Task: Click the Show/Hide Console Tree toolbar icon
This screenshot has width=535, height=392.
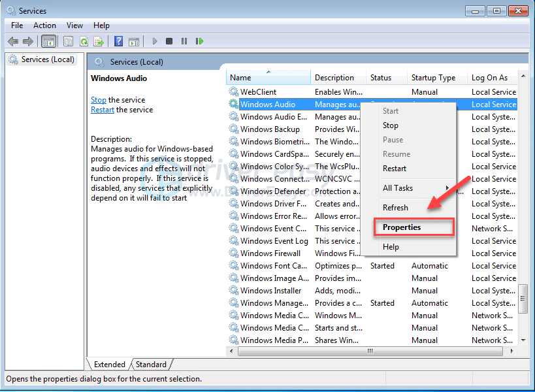Action: click(48, 41)
